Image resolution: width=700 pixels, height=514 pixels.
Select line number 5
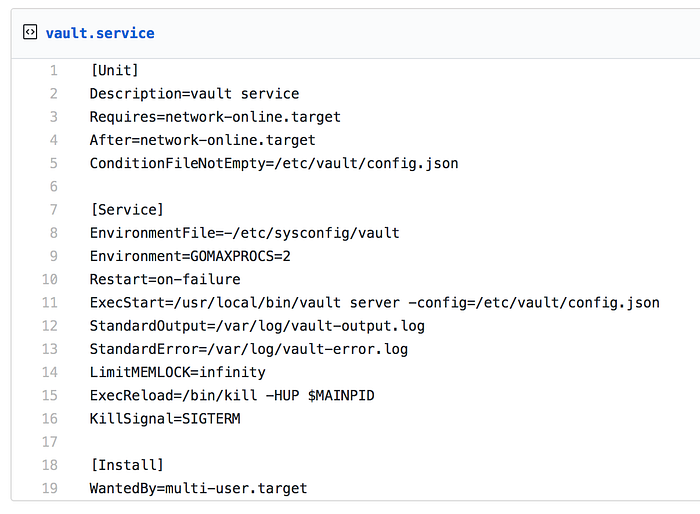[x=54, y=163]
